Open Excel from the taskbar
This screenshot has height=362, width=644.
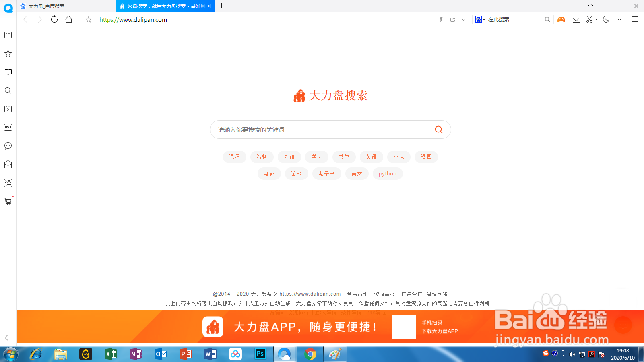click(110, 354)
